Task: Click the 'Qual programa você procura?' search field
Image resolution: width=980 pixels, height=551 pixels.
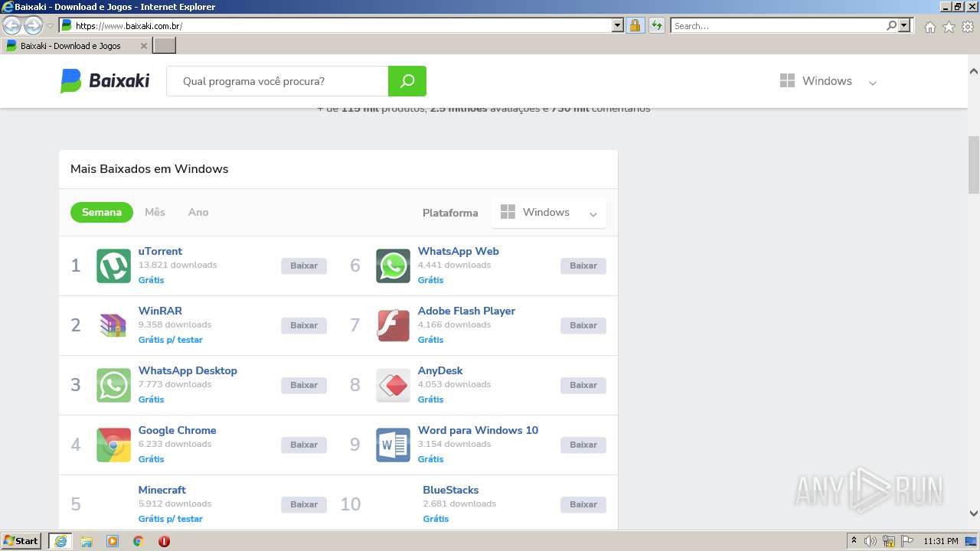Action: tap(277, 81)
